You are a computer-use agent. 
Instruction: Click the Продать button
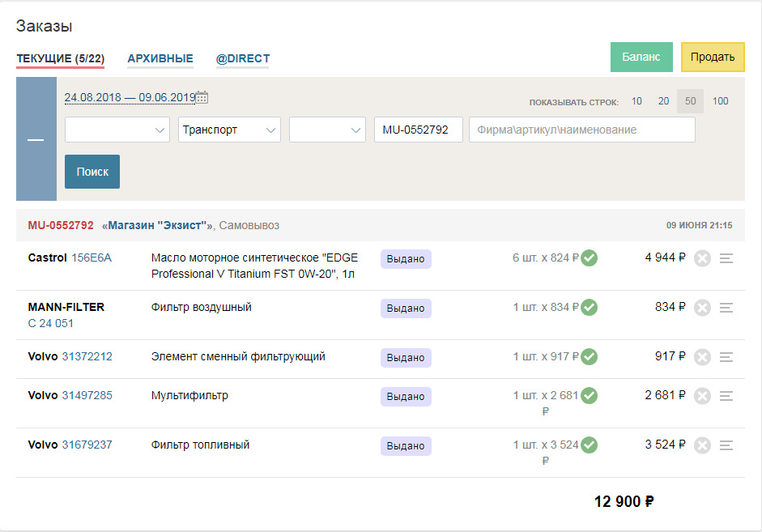pos(713,57)
